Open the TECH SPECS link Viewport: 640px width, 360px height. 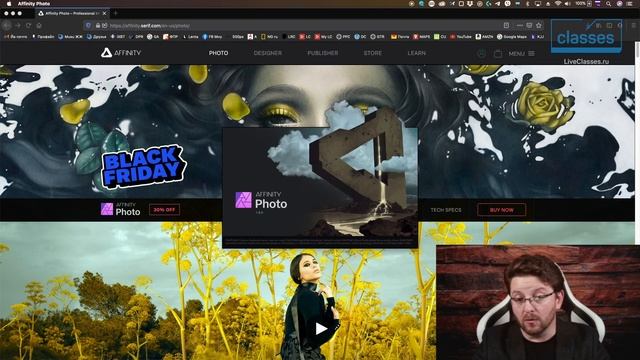[x=446, y=210]
